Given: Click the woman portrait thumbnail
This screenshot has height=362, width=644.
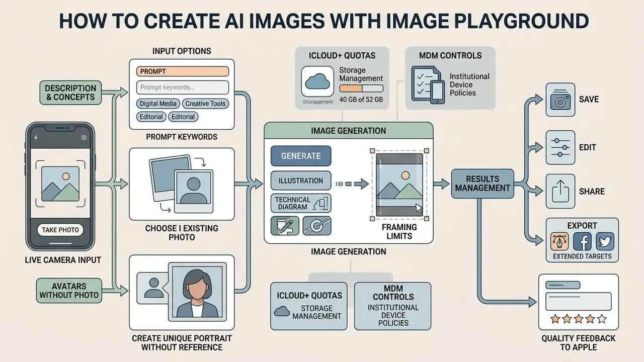Looking at the screenshot, I should click(197, 291).
